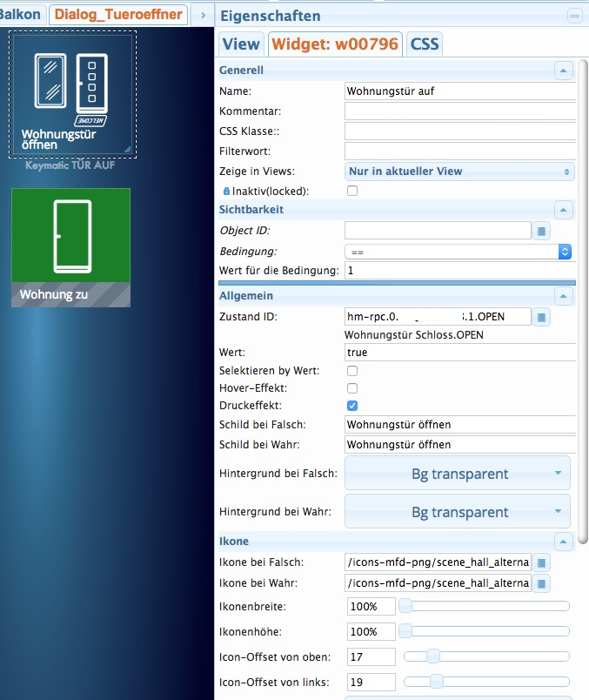Click the Eigenschaften panel title
Image resolution: width=589 pixels, height=700 pixels.
click(x=271, y=16)
